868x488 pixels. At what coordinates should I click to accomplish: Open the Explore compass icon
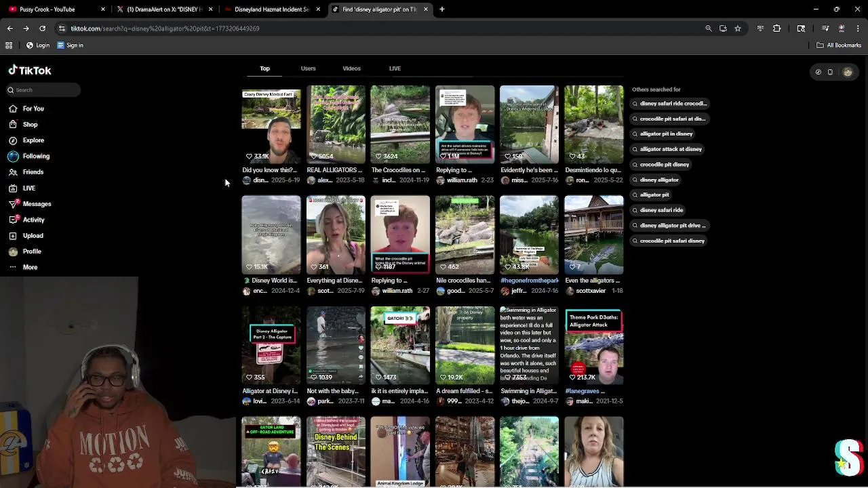click(13, 140)
